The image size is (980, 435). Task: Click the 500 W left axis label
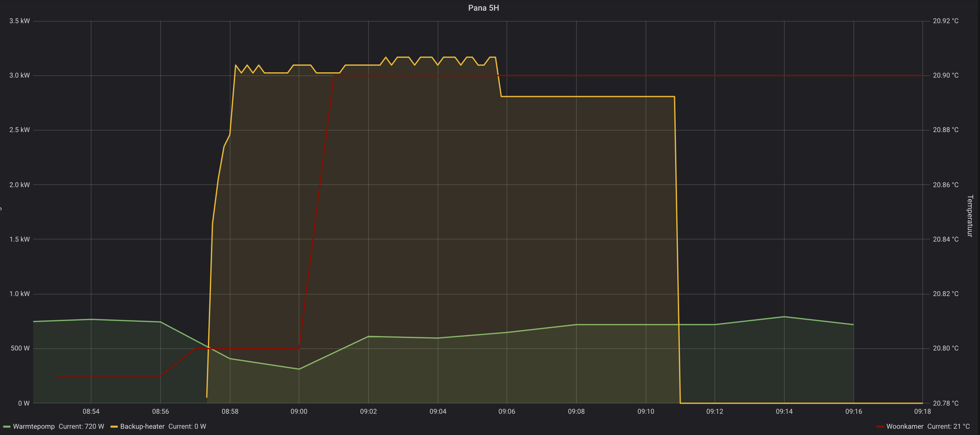pos(20,348)
